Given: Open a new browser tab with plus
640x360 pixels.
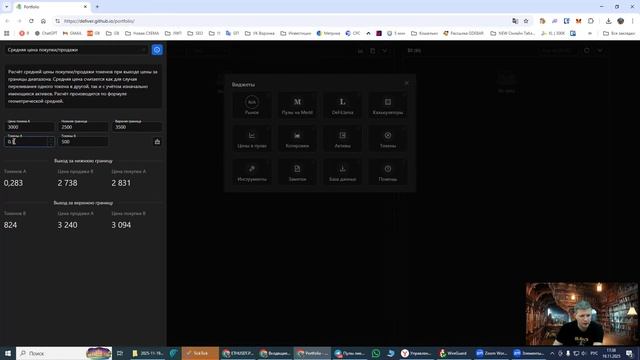Looking at the screenshot, I should (97, 7).
